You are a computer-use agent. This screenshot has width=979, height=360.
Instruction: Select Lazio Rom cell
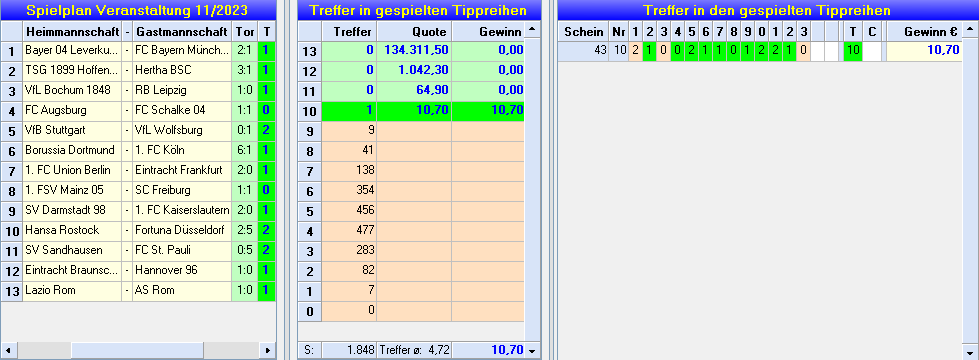click(72, 290)
